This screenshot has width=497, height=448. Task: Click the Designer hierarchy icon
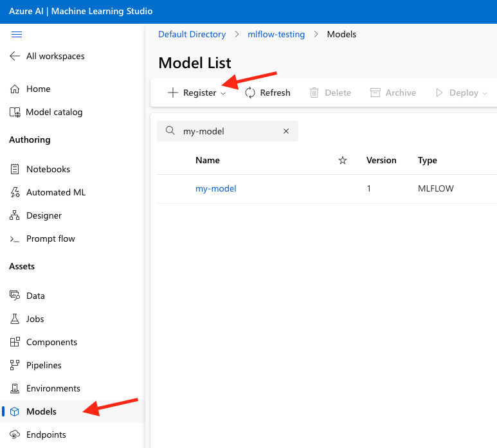(x=15, y=215)
